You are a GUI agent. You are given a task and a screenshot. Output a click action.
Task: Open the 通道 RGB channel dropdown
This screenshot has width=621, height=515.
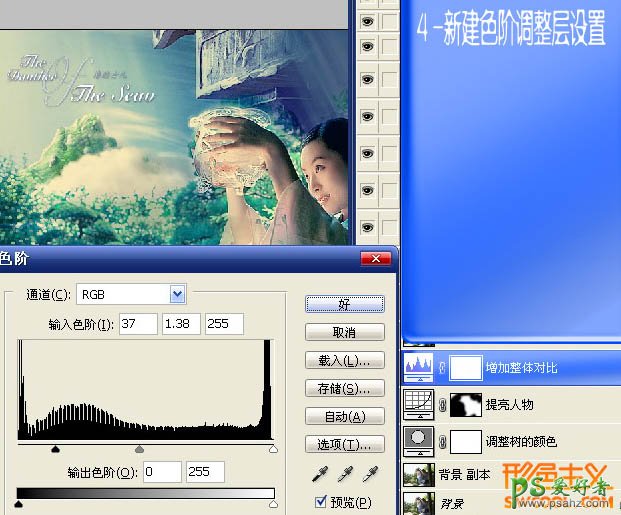pos(178,294)
